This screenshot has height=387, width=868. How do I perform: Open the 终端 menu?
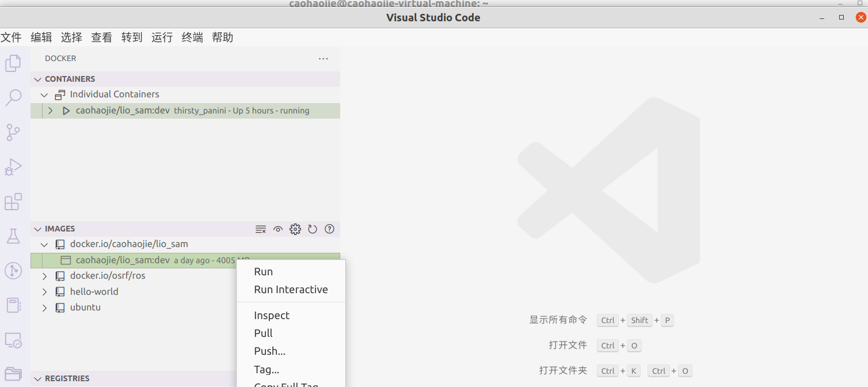pyautogui.click(x=192, y=37)
